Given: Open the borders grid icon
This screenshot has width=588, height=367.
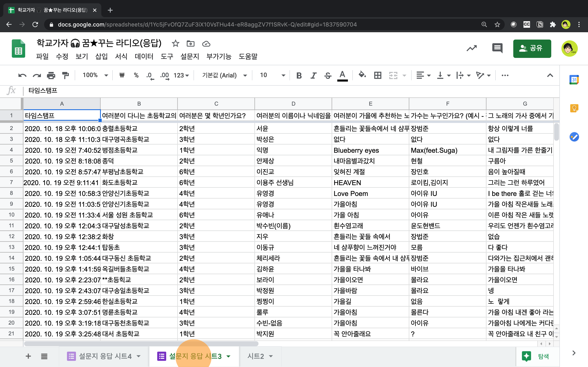Looking at the screenshot, I should click(378, 75).
